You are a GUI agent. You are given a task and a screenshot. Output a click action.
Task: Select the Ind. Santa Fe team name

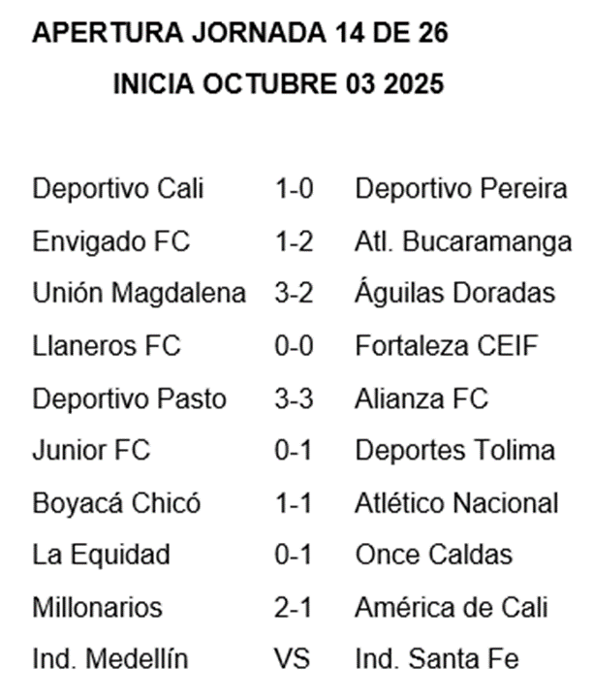pyautogui.click(x=437, y=660)
